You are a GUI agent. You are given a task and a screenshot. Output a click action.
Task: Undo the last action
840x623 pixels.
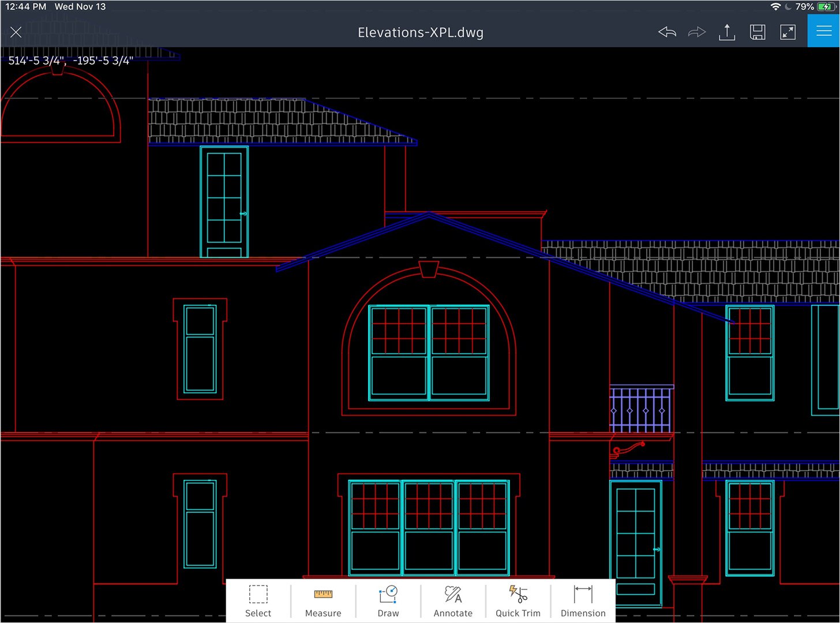[x=667, y=32]
